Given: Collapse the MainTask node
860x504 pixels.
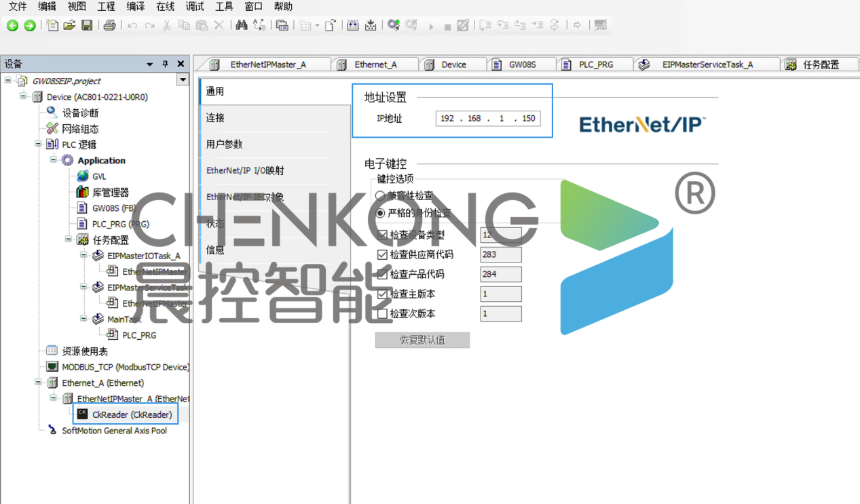Looking at the screenshot, I should point(83,319).
